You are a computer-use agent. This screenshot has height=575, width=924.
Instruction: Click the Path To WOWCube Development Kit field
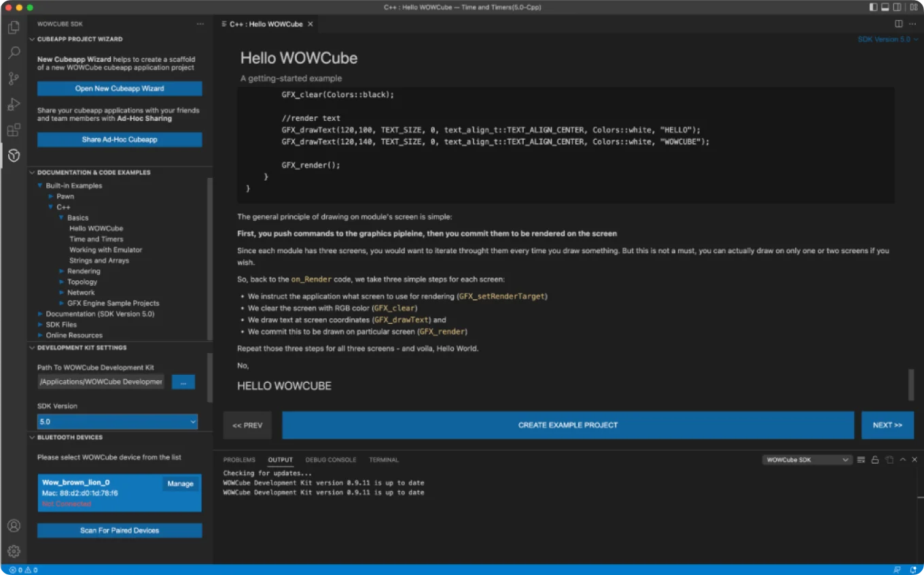pos(101,382)
